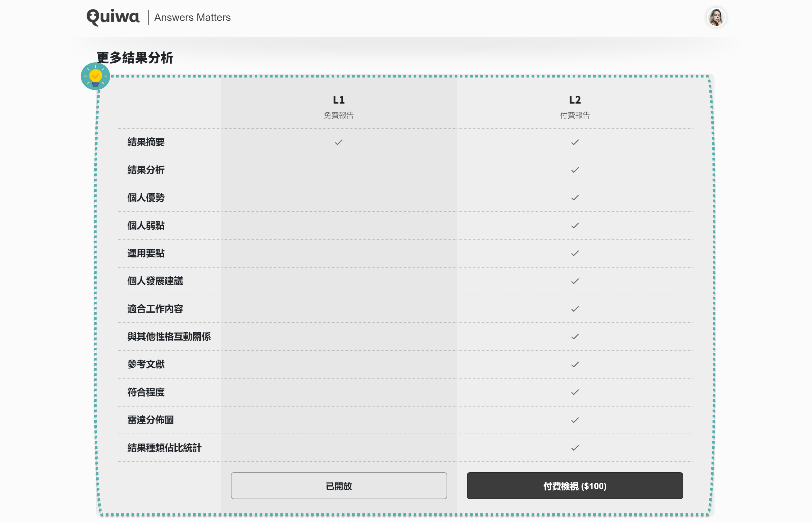The height and width of the screenshot is (523, 812).
Task: Click the 付費檢視 ($100) button
Action: pos(575,486)
